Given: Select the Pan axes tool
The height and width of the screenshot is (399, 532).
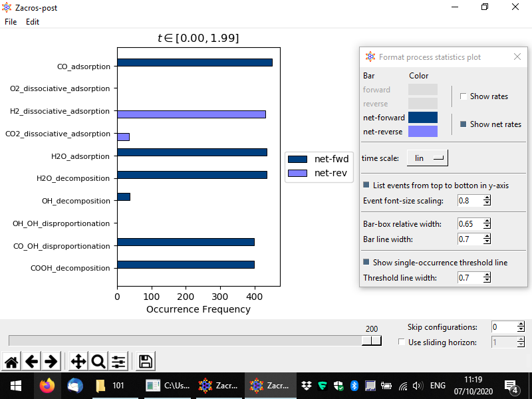Looking at the screenshot, I should point(78,362).
